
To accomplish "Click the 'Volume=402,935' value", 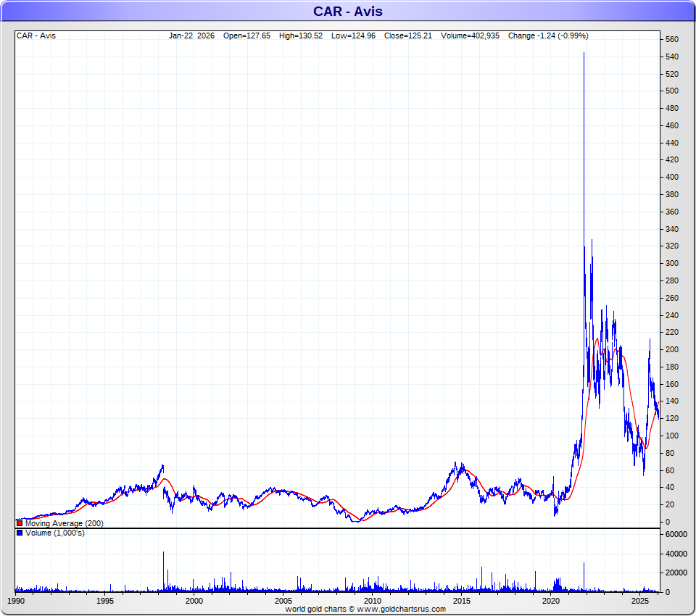I will [x=470, y=36].
